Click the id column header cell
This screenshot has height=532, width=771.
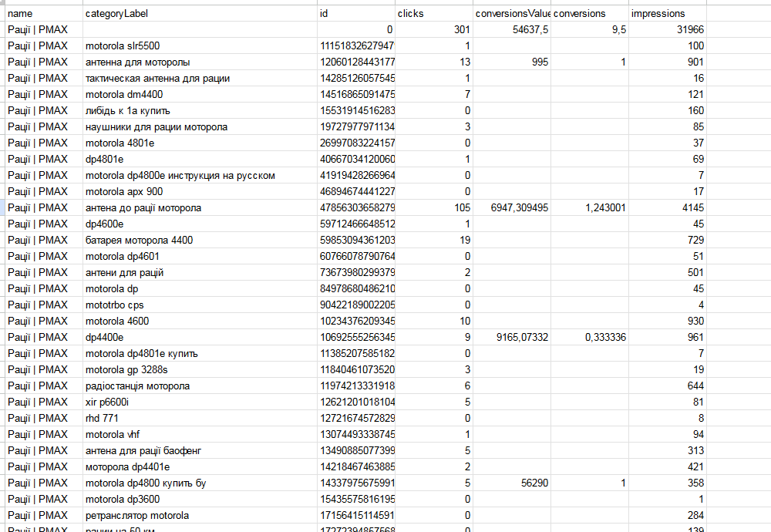(x=355, y=14)
